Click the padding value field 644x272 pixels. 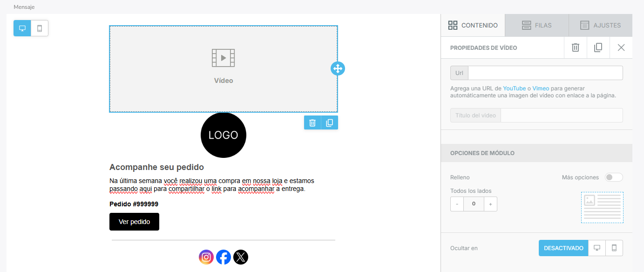474,204
